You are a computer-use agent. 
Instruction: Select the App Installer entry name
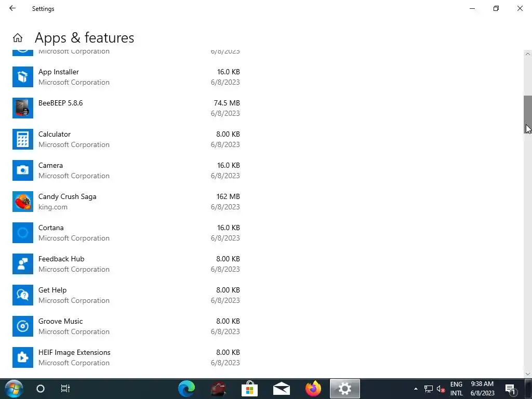tap(58, 72)
